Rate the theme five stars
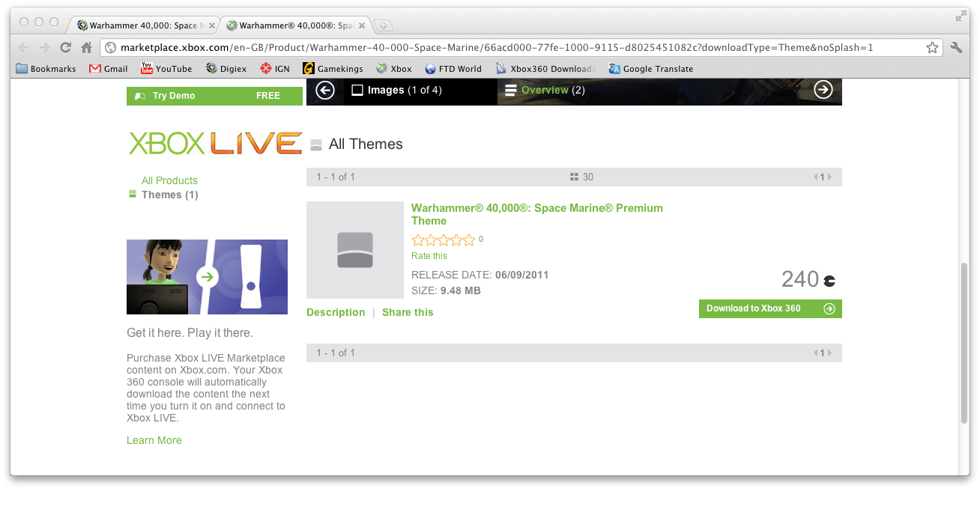980x530 pixels. [x=469, y=240]
